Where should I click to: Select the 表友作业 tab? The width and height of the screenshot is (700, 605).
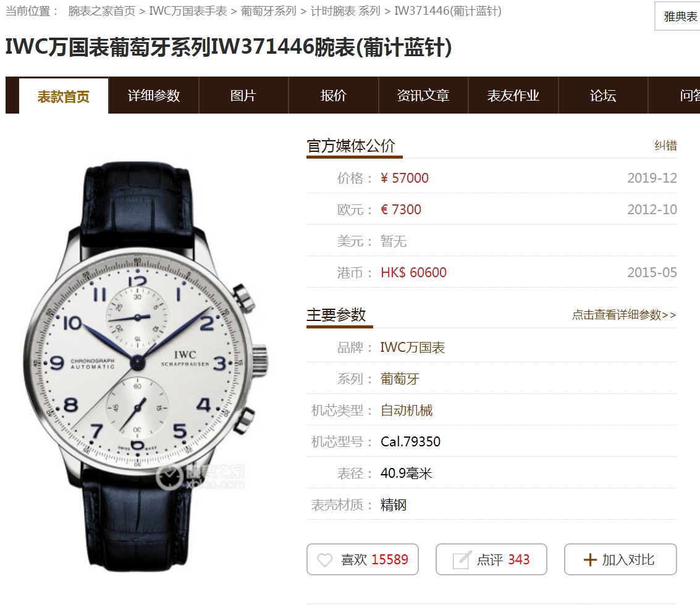coord(513,96)
